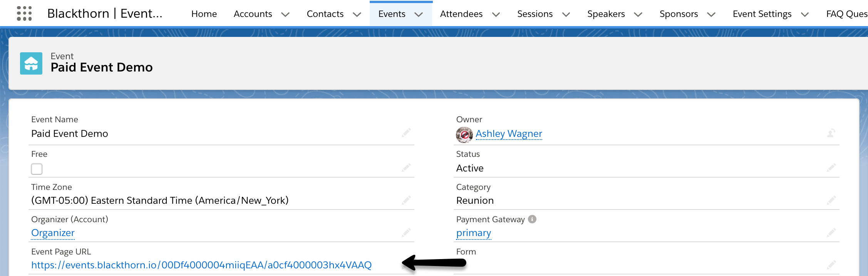
Task: Click the Paid Event Demo page title
Action: point(102,67)
